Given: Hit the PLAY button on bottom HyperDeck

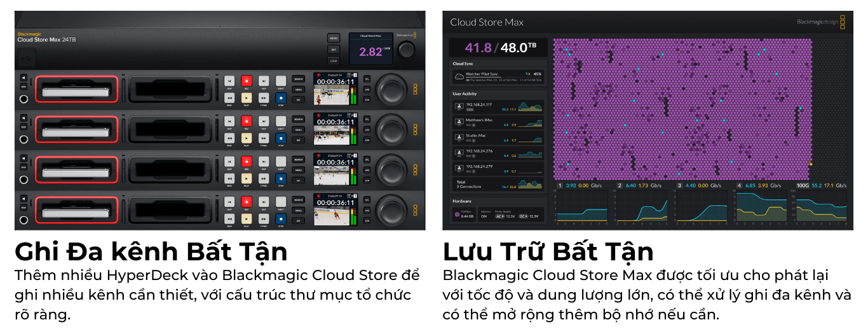Looking at the screenshot, I should pyautogui.click(x=247, y=218).
